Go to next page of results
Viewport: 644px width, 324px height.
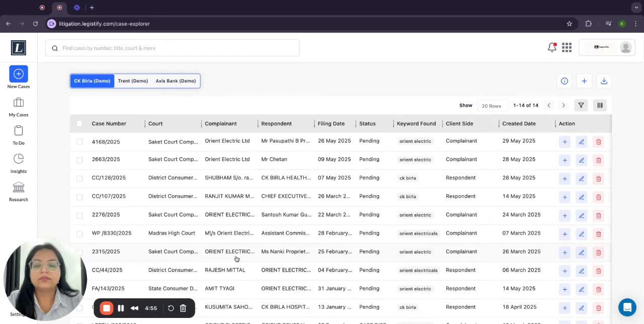563,105
